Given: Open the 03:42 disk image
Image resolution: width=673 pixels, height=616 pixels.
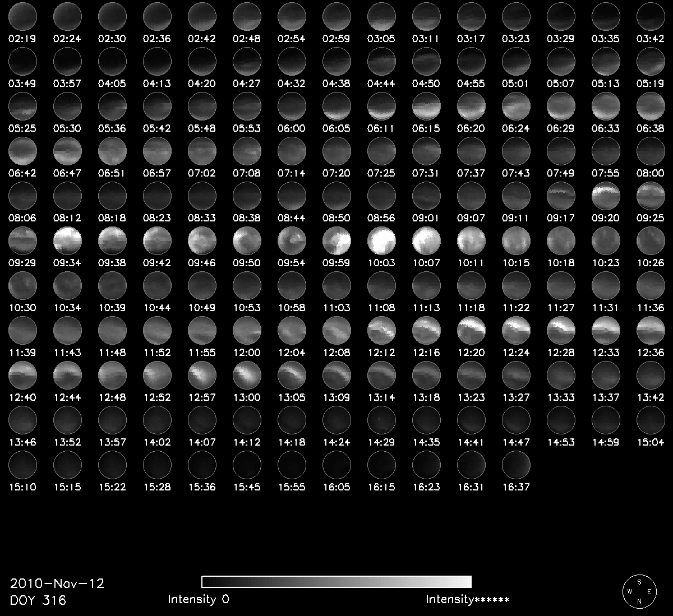Looking at the screenshot, I should [x=651, y=16].
